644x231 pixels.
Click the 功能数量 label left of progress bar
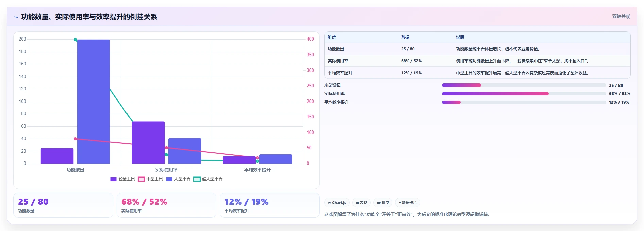pyautogui.click(x=333, y=86)
